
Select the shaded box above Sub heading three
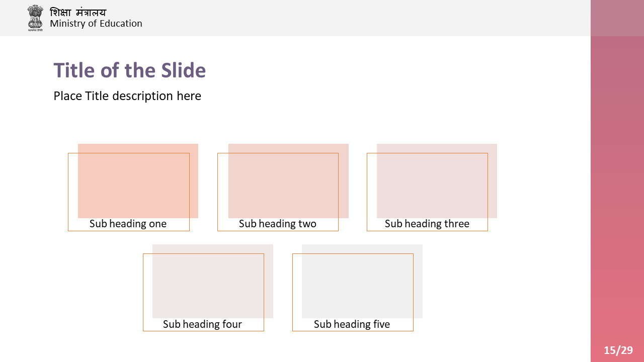[437, 181]
